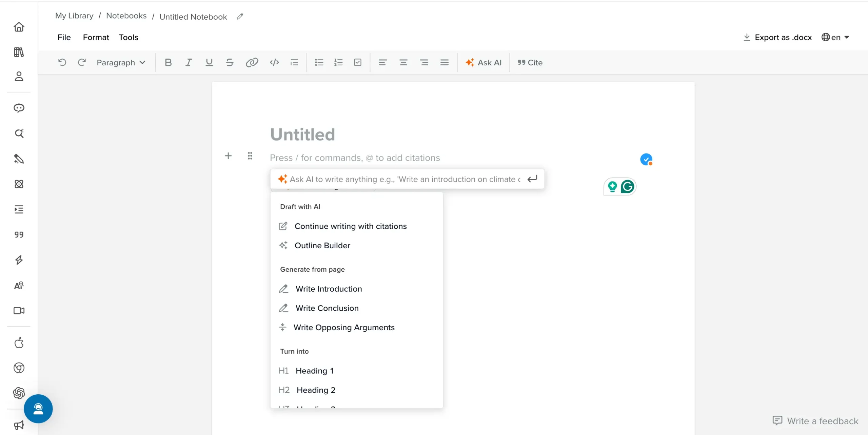
Task: Toggle numbered list
Action: point(338,62)
